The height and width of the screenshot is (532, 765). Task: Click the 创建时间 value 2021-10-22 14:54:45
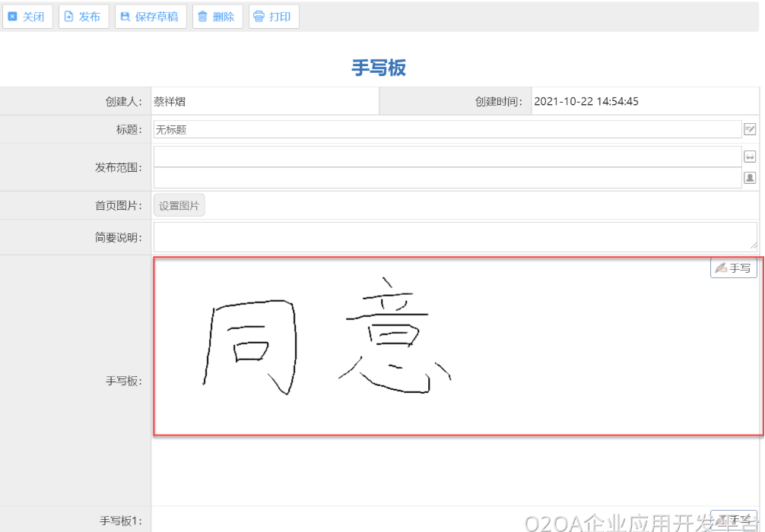point(586,102)
